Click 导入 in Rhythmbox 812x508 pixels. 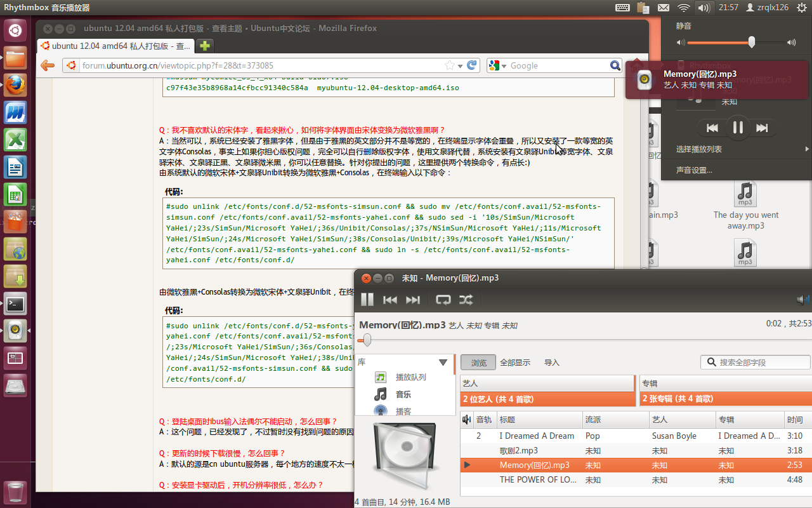pos(552,363)
